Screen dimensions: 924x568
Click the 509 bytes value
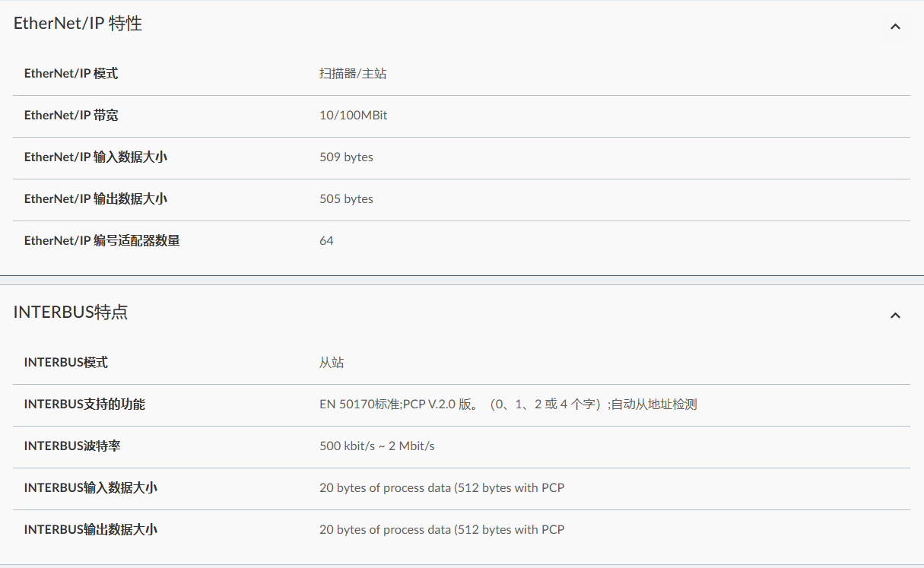(x=346, y=157)
